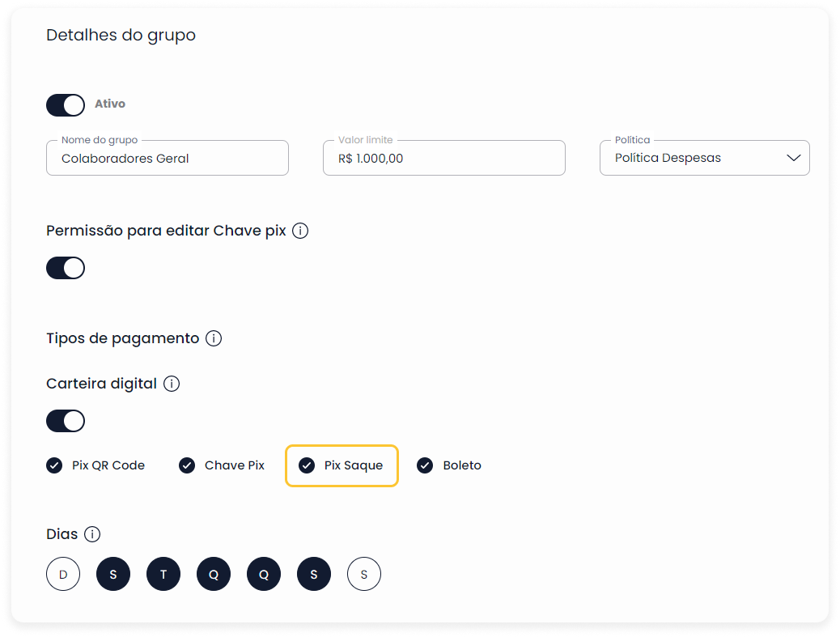Deselect the T day circle

[x=163, y=575]
